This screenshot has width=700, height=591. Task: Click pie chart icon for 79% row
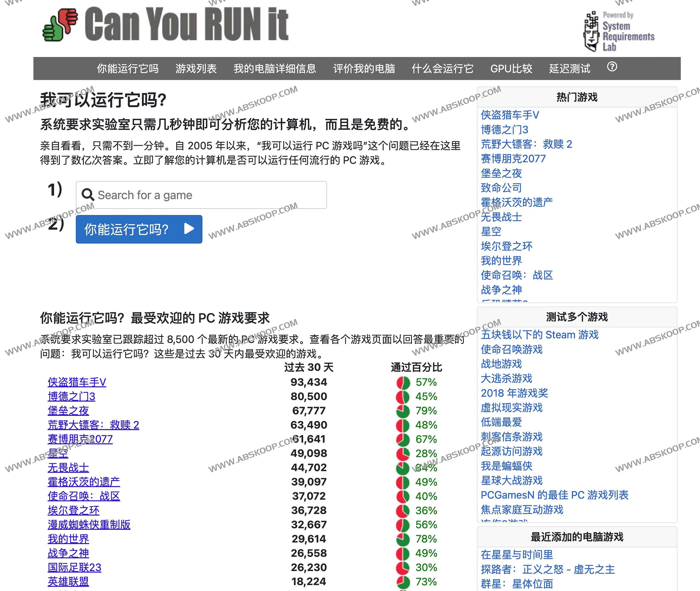click(x=403, y=411)
